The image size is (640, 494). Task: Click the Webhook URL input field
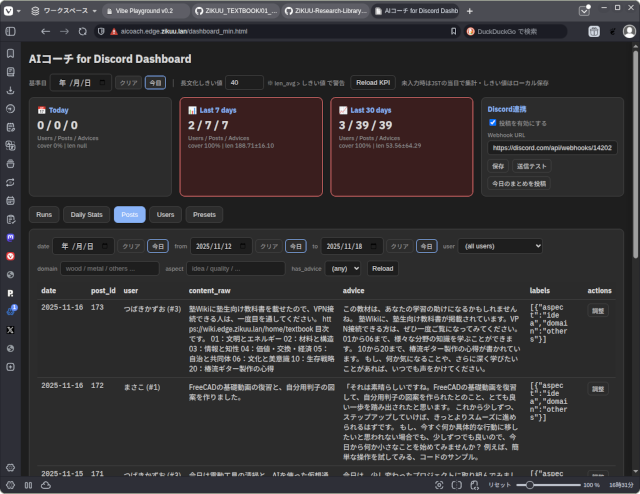(x=552, y=147)
